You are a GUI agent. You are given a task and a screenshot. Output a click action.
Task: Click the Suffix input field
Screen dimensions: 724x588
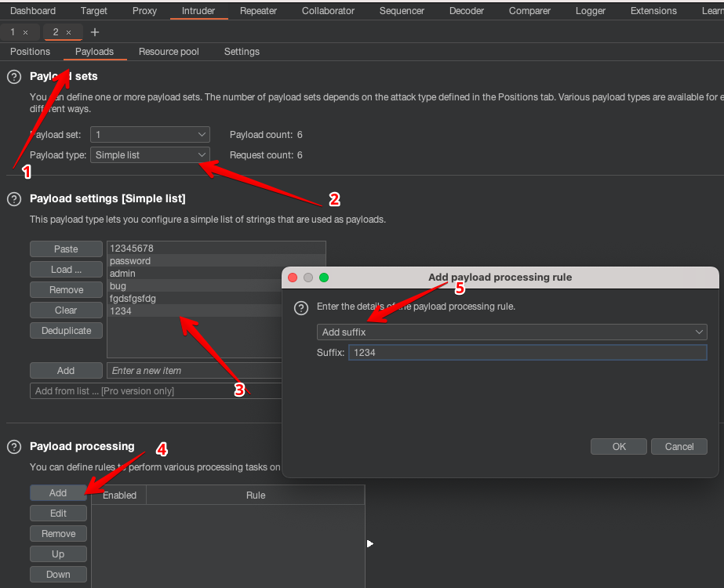528,353
